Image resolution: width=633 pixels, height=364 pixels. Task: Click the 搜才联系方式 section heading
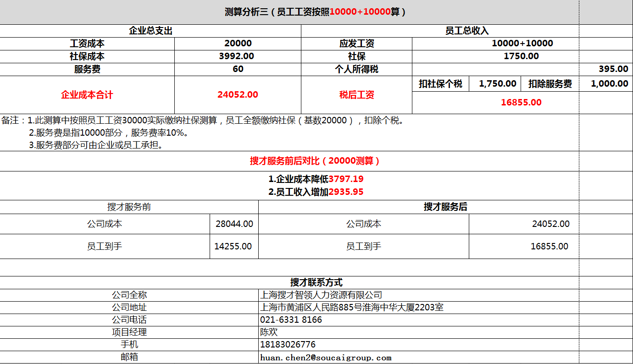click(x=316, y=282)
